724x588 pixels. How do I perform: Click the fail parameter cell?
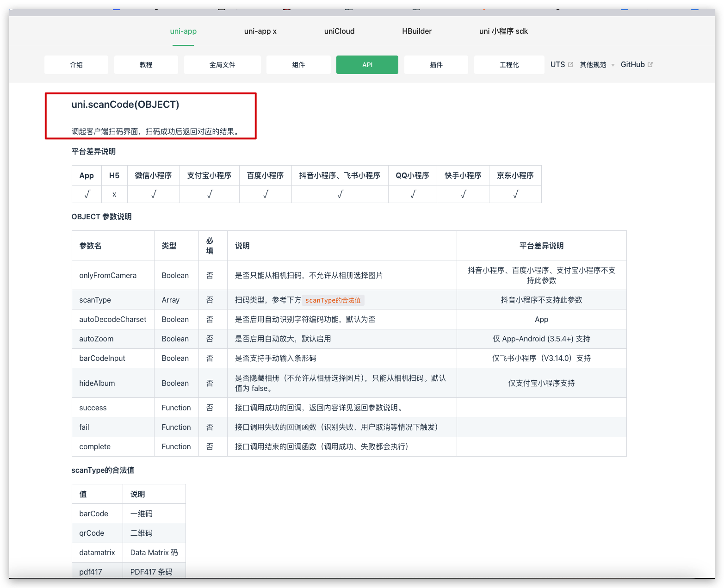click(113, 427)
